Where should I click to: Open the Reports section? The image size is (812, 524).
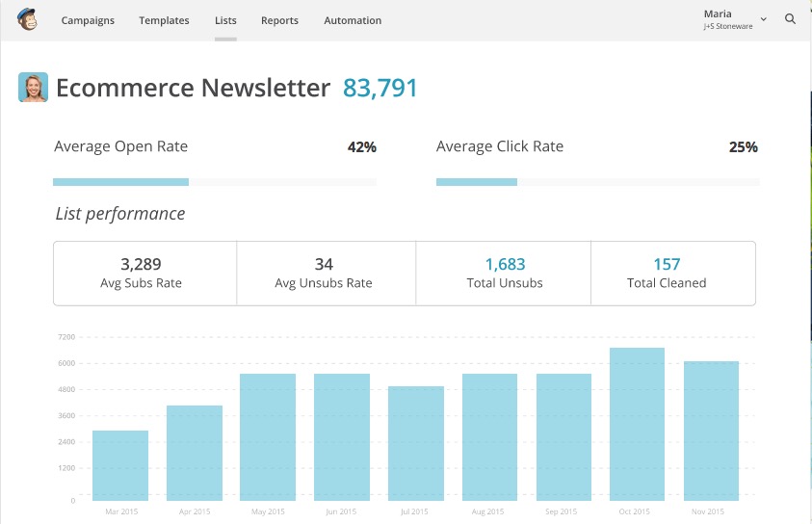tap(279, 20)
